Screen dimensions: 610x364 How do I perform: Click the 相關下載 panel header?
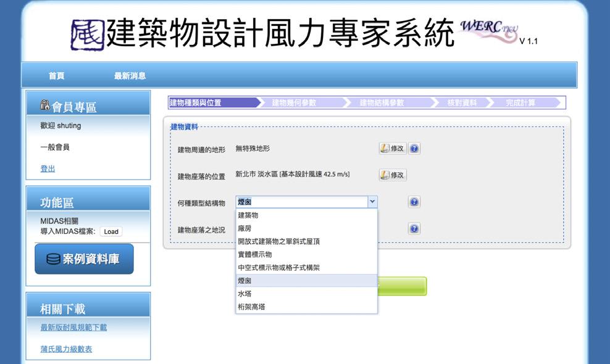pyautogui.click(x=88, y=305)
